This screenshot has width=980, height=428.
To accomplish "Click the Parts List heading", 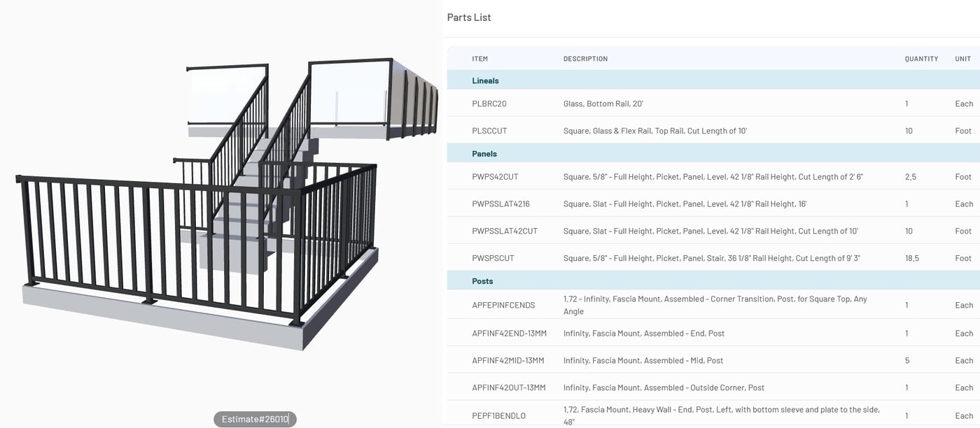I will [x=469, y=17].
